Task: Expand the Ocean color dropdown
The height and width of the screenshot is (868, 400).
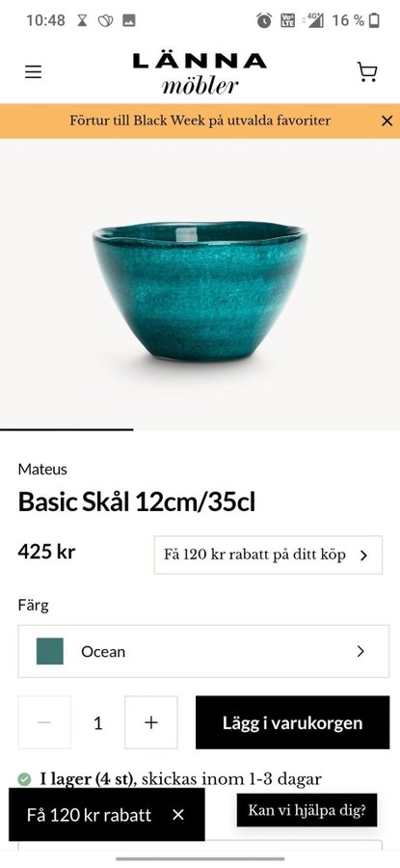Action: click(x=203, y=652)
